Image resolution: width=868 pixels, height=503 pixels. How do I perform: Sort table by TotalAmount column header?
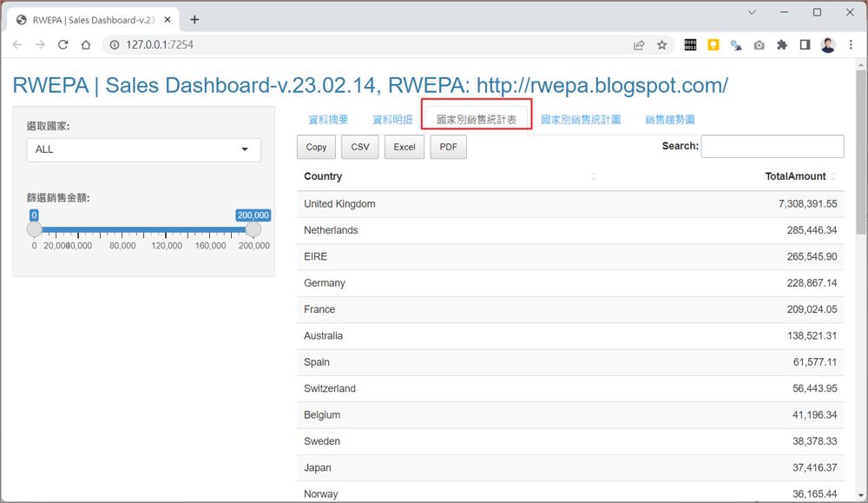(795, 176)
